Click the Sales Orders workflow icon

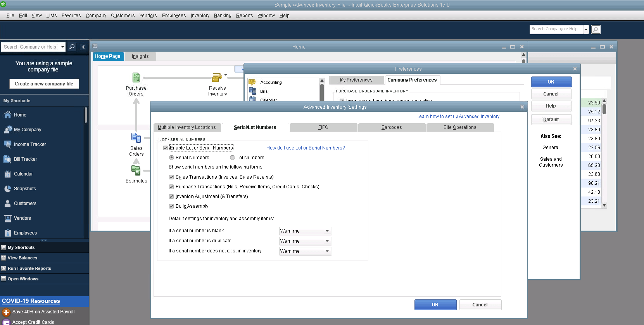click(136, 138)
